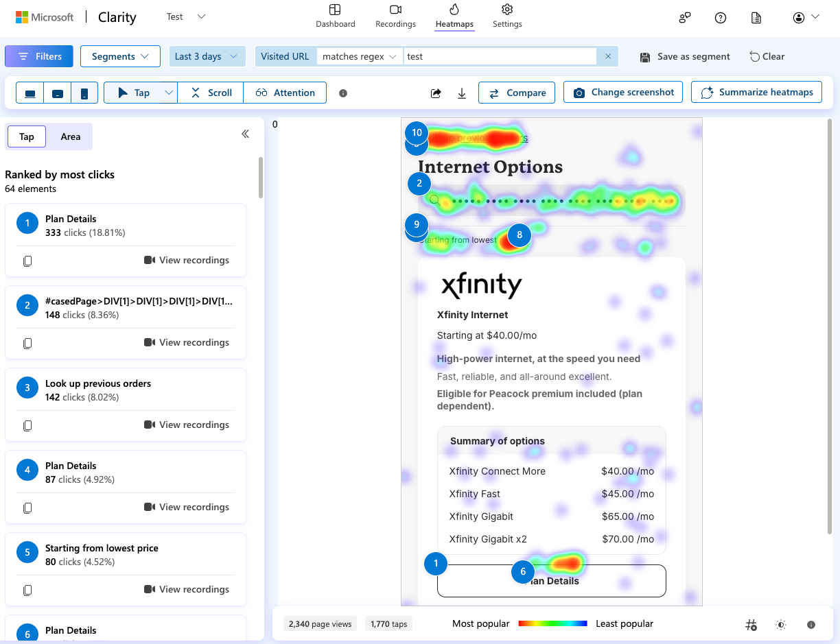Click the download heatmap icon
Screen dimensions: 840x644
pos(462,93)
